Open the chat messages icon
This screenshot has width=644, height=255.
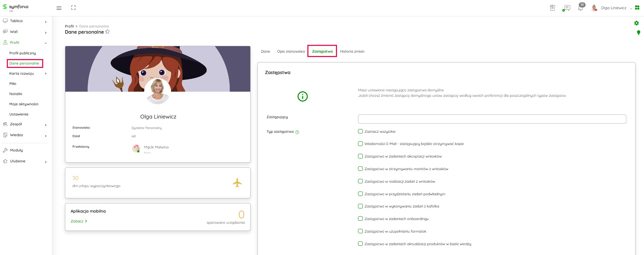coord(566,8)
